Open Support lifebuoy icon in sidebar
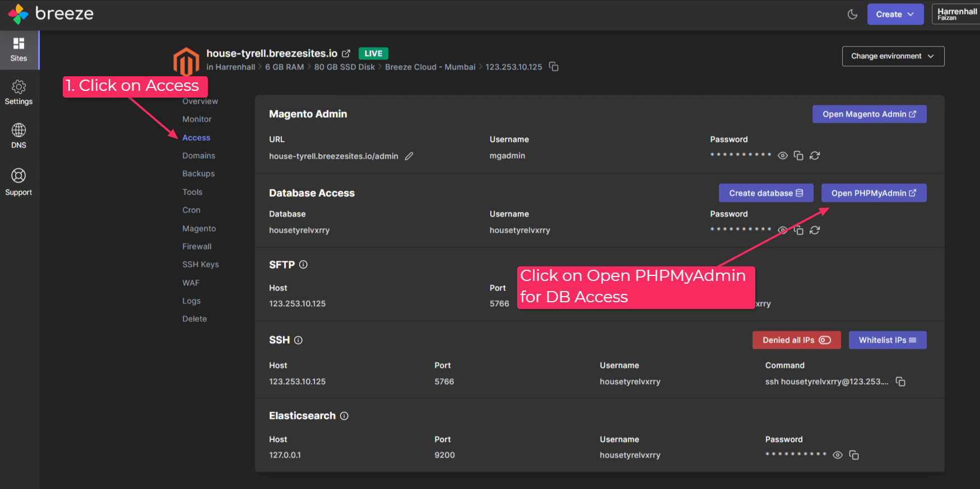 (x=18, y=176)
